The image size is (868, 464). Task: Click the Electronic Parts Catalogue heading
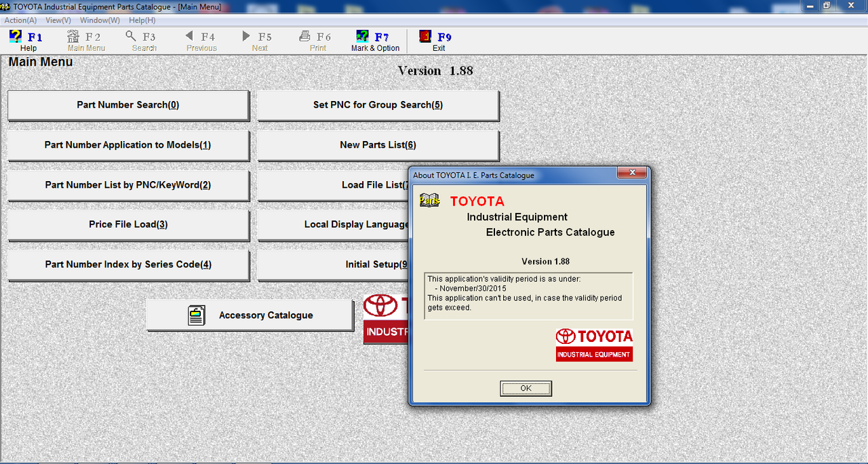click(x=550, y=232)
